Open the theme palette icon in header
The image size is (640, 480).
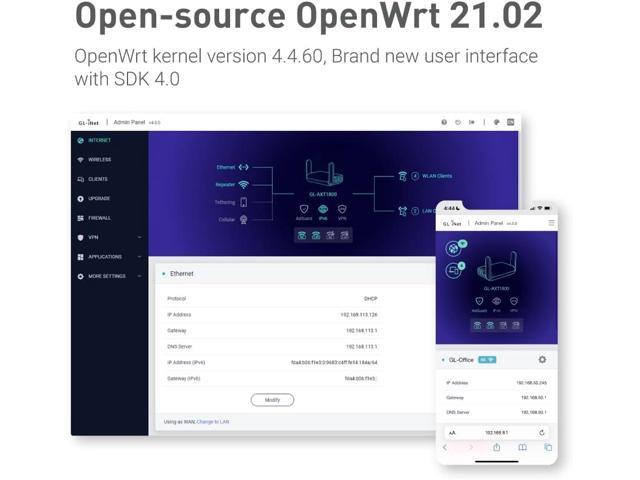tap(497, 122)
